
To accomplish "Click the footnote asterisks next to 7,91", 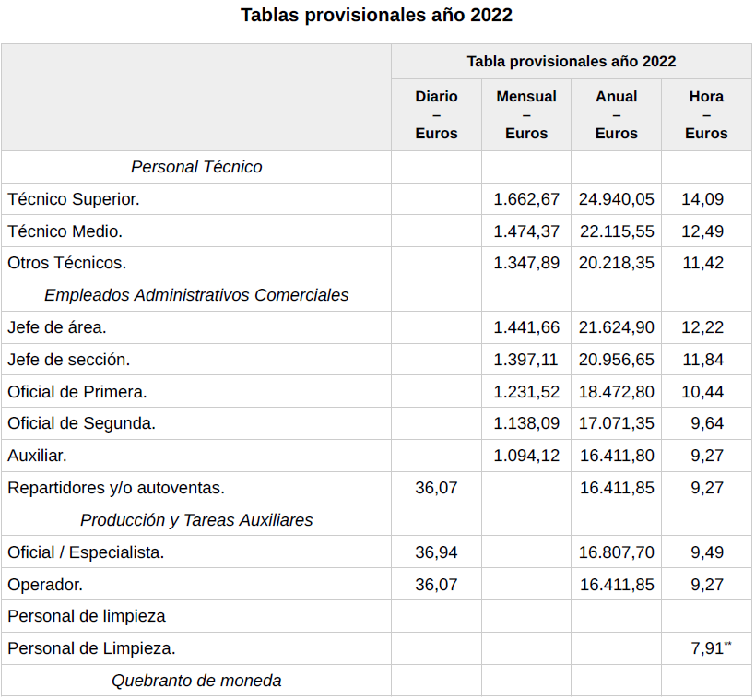I will (727, 645).
